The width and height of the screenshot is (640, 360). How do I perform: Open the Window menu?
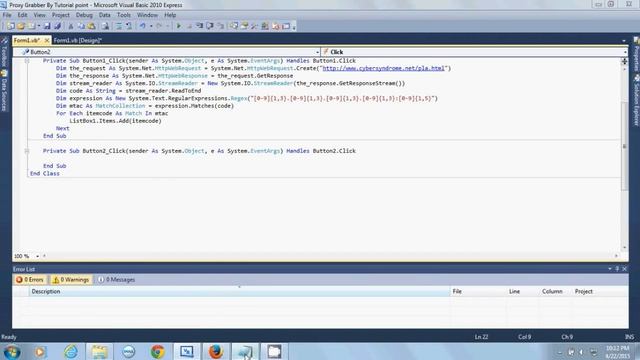click(147, 15)
